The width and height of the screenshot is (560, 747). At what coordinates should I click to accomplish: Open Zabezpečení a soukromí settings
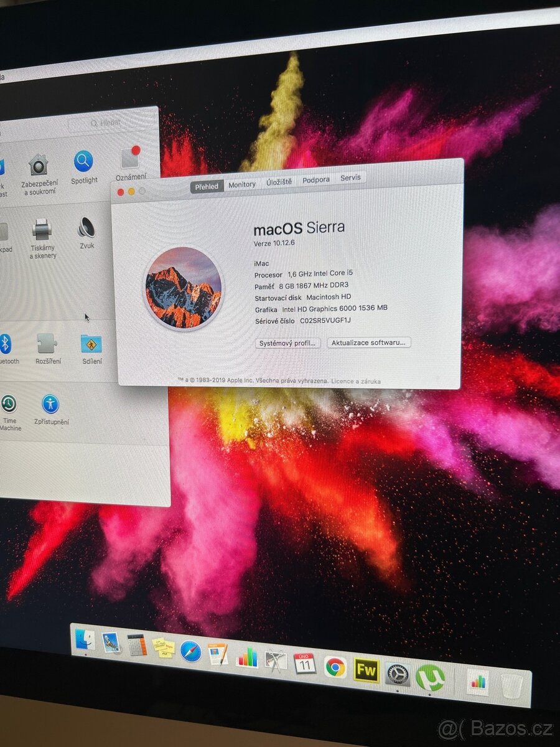39,165
